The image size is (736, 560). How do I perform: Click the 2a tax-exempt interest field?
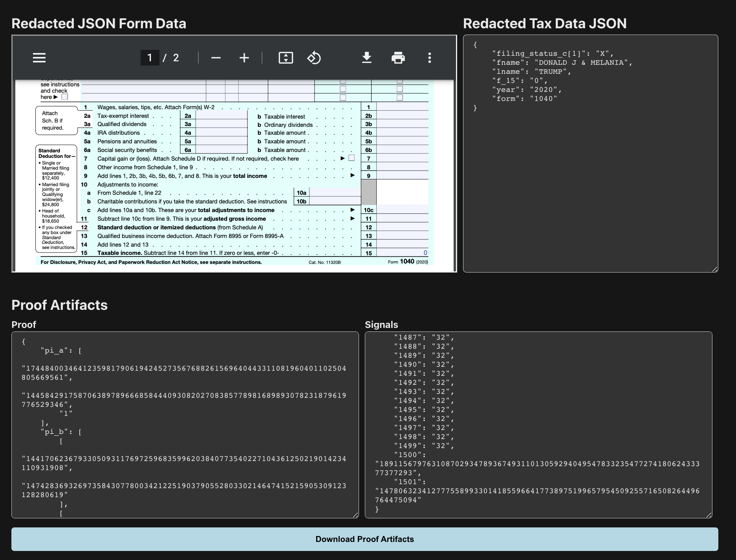click(x=222, y=115)
